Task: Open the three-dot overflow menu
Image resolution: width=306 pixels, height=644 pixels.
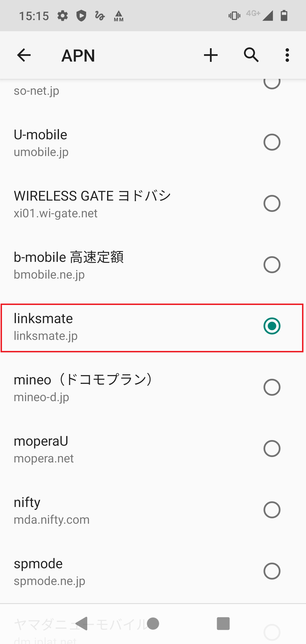Action: pos(287,55)
